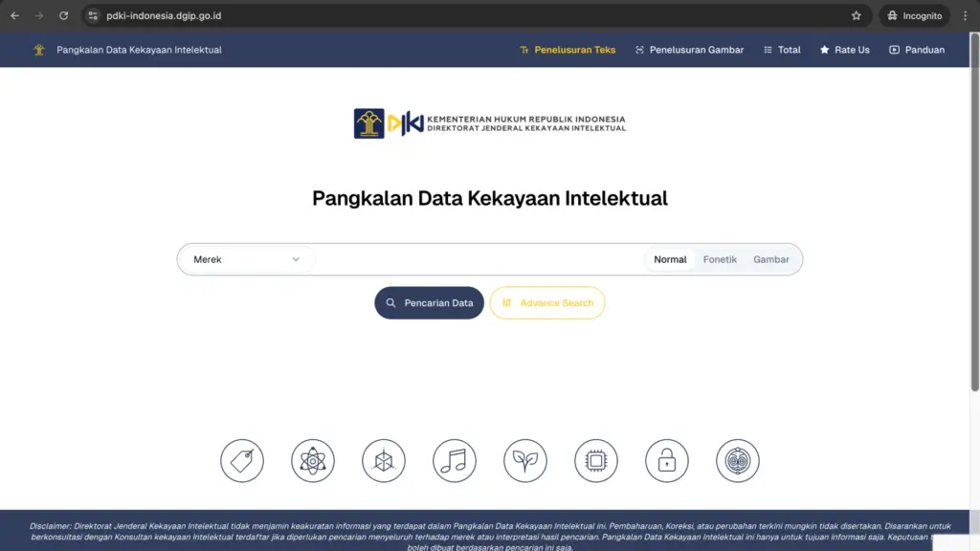Open Advance Search options
The height and width of the screenshot is (551, 980).
point(547,303)
